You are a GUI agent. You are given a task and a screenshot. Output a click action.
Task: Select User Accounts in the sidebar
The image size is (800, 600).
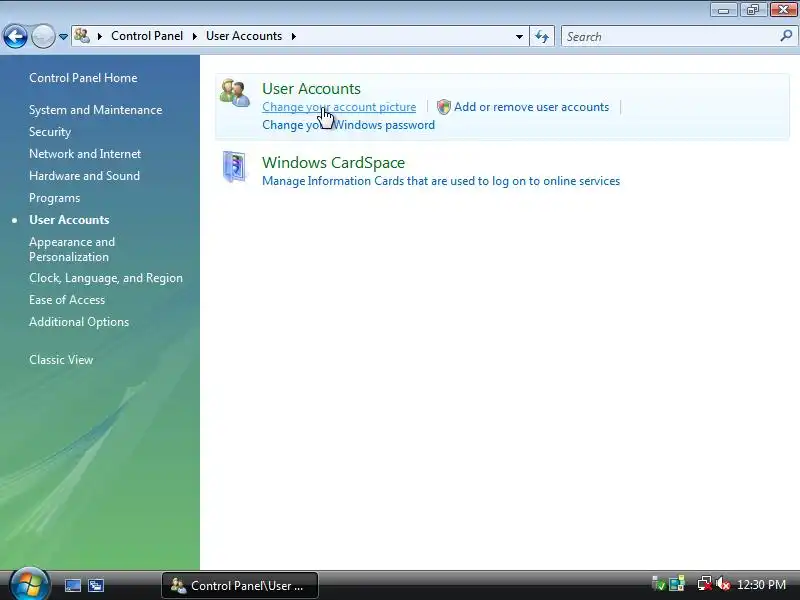point(69,220)
